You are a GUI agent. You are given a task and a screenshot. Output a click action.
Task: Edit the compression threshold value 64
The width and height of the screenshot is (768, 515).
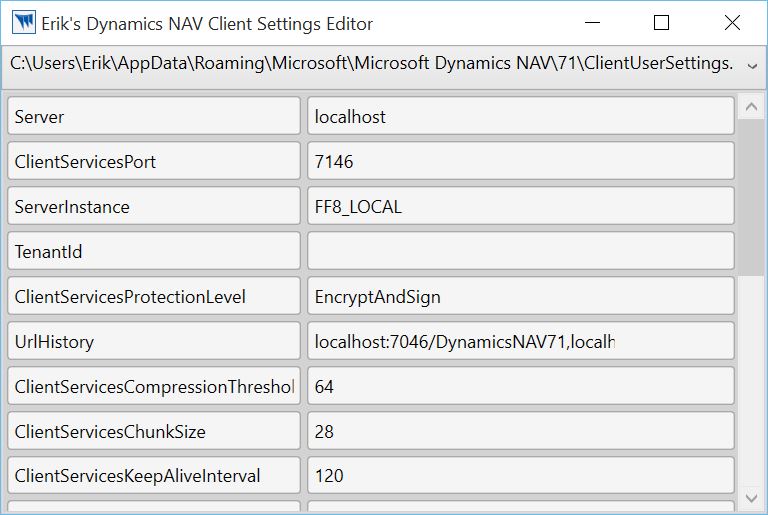(x=521, y=386)
